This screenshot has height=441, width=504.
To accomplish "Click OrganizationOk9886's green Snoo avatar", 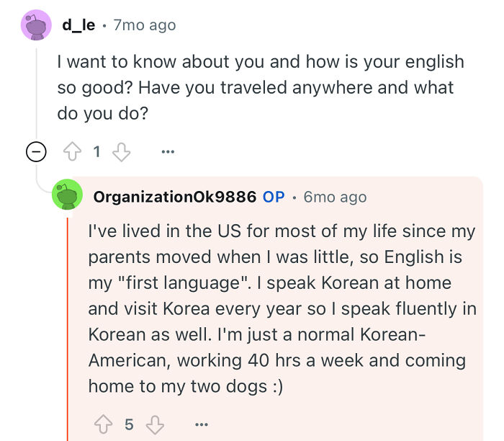I will click(x=67, y=195).
